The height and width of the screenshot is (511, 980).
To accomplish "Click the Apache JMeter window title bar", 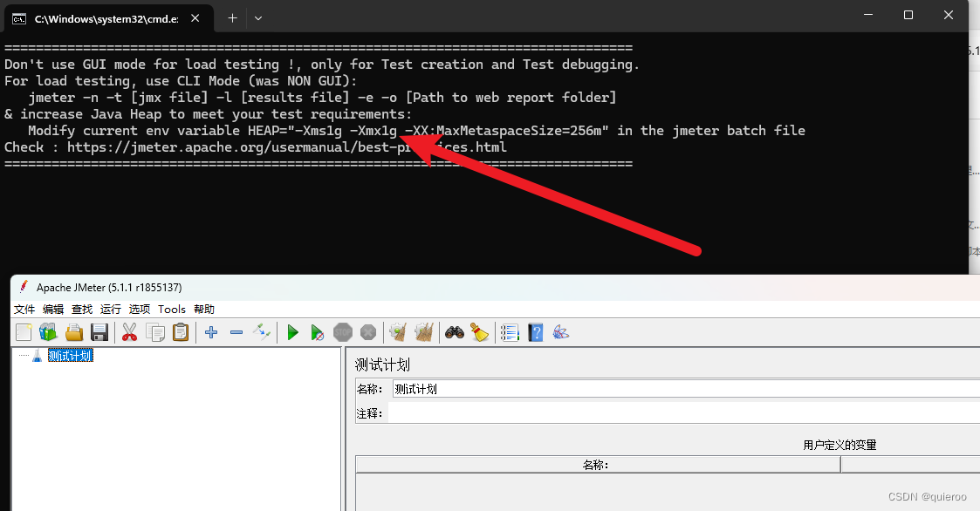I will click(495, 288).
